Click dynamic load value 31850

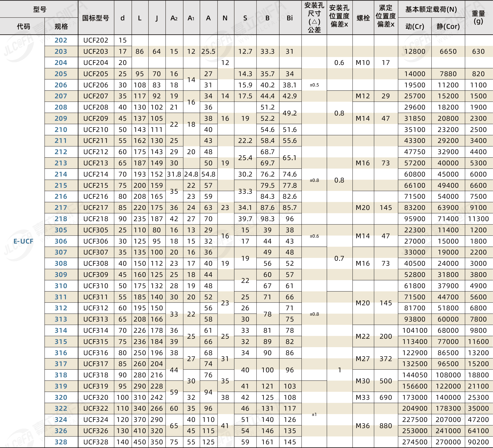(415, 118)
